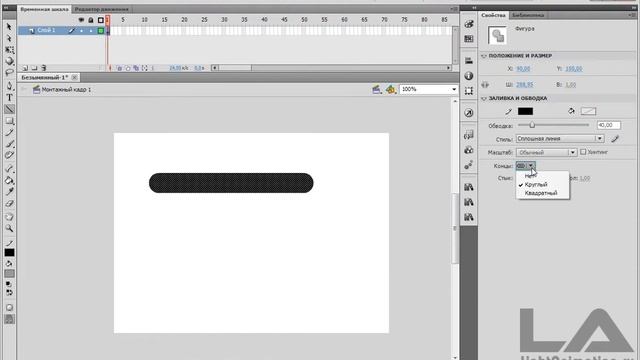Toggle lock dot for Слой 1
The height and width of the screenshot is (360, 640).
coord(91,31)
